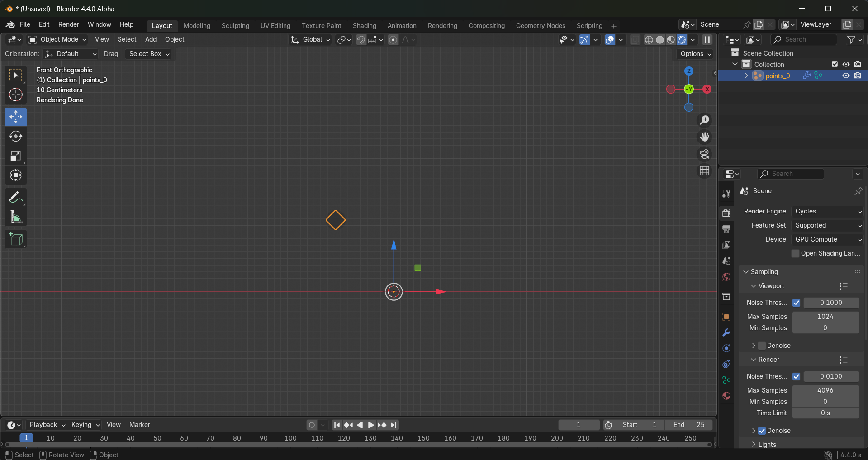Play the animation forward
The height and width of the screenshot is (460, 868).
coord(371,425)
